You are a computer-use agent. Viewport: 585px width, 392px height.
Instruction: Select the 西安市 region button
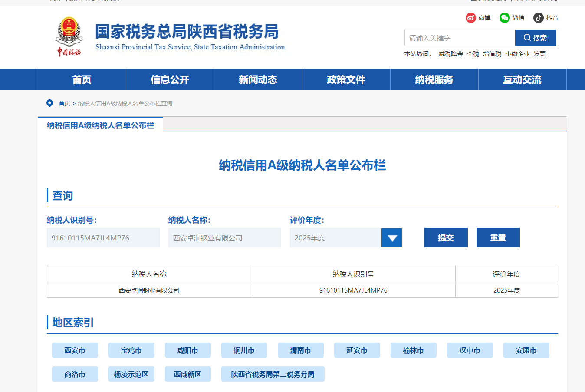tap(75, 350)
